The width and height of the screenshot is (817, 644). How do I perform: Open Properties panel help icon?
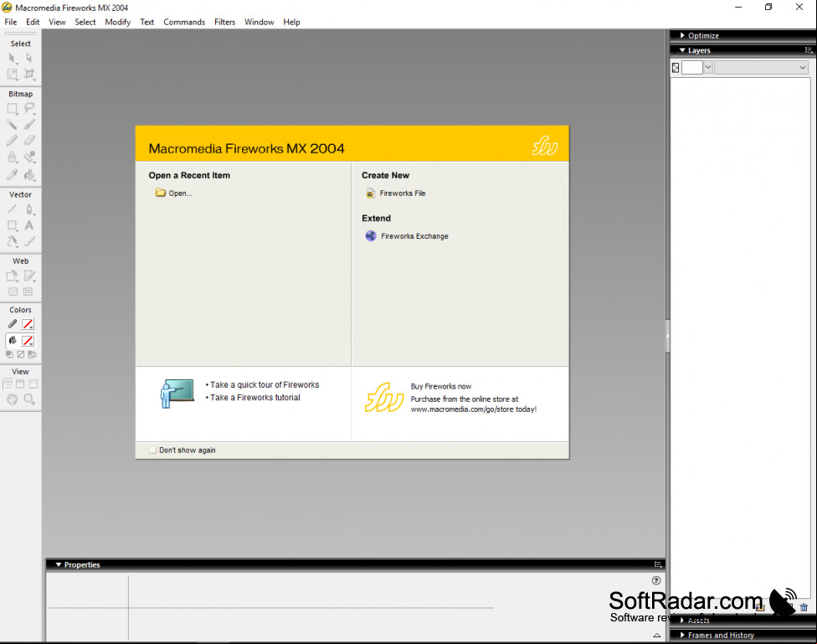pos(656,580)
